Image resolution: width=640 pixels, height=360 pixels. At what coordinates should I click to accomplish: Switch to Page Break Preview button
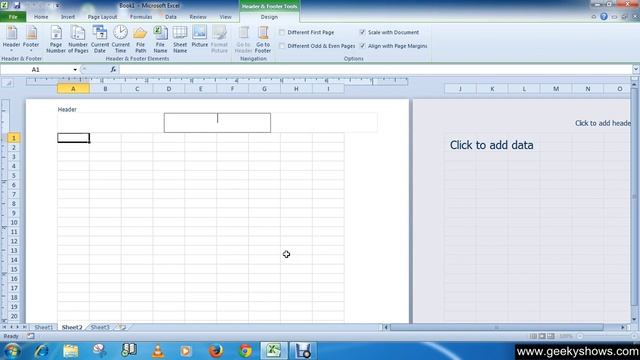tap(551, 336)
